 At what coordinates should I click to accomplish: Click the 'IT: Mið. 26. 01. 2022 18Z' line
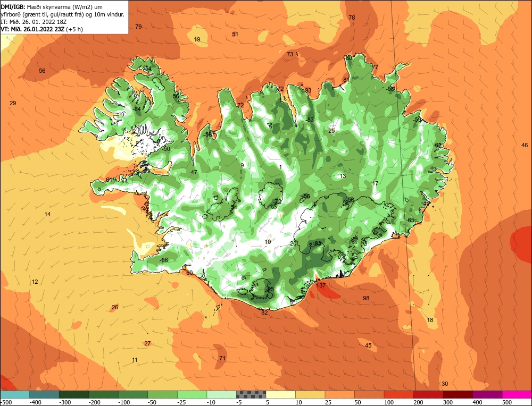point(34,22)
